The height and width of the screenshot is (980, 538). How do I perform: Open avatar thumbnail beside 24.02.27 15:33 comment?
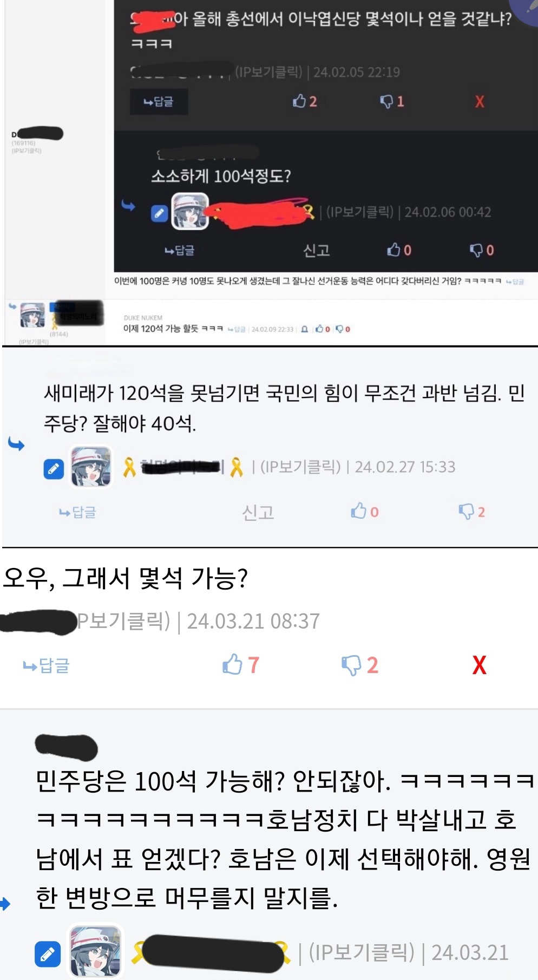tap(91, 467)
